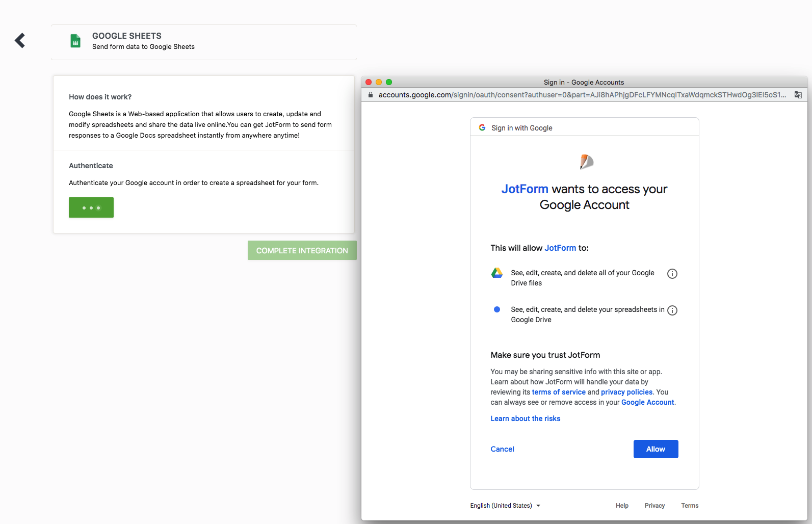This screenshot has width=812, height=524.
Task: Click the JotForm pencil logo
Action: coord(586,162)
